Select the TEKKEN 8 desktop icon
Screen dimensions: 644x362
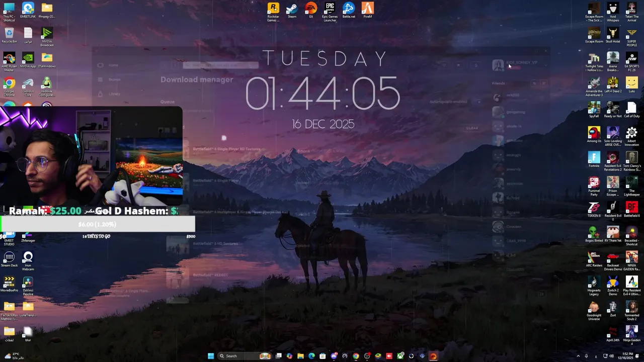(x=594, y=210)
